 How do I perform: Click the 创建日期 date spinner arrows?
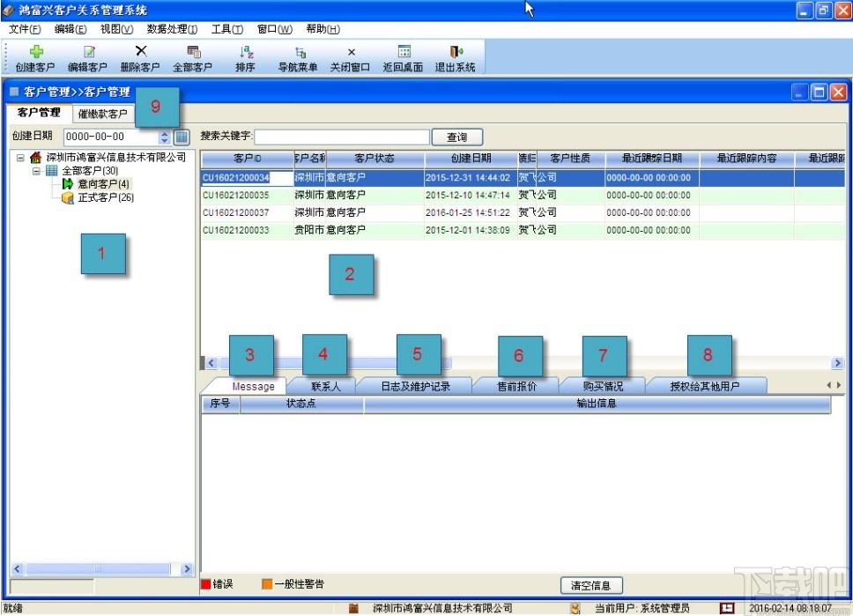click(x=164, y=137)
